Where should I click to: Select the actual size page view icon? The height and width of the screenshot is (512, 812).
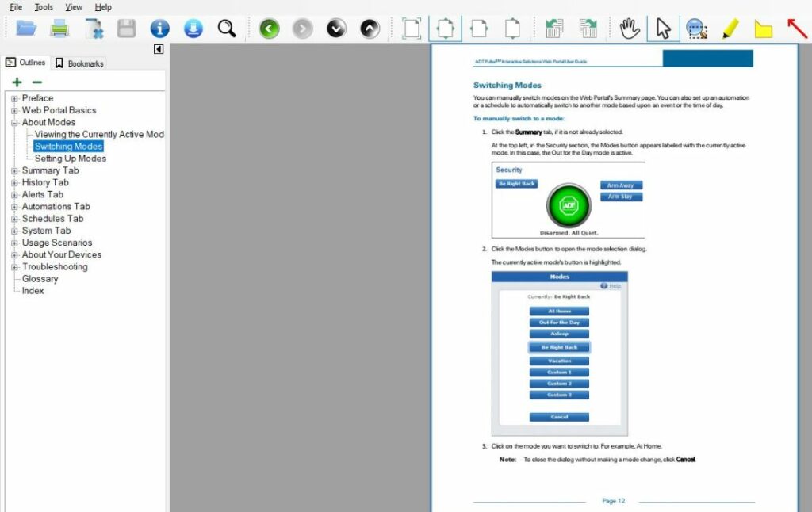412,29
